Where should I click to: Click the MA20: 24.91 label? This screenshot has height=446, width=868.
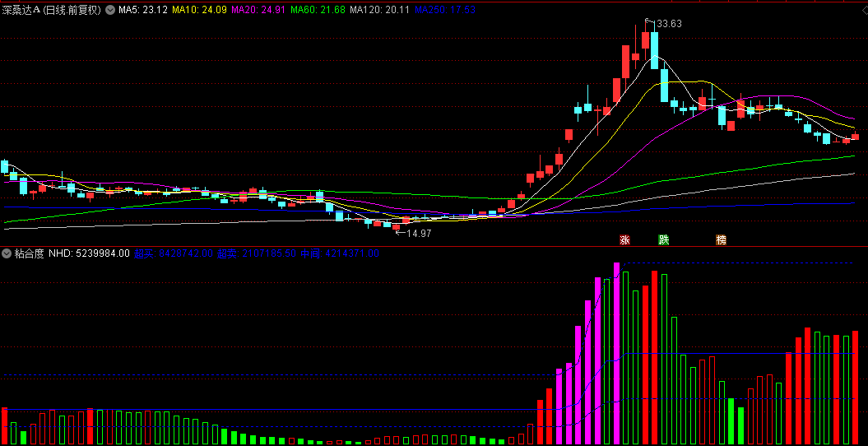tap(258, 10)
